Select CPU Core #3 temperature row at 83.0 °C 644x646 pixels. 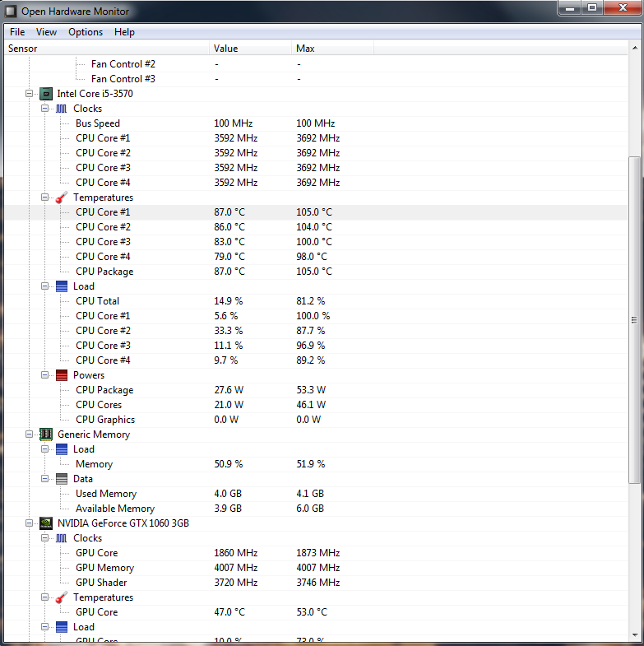pos(316,242)
